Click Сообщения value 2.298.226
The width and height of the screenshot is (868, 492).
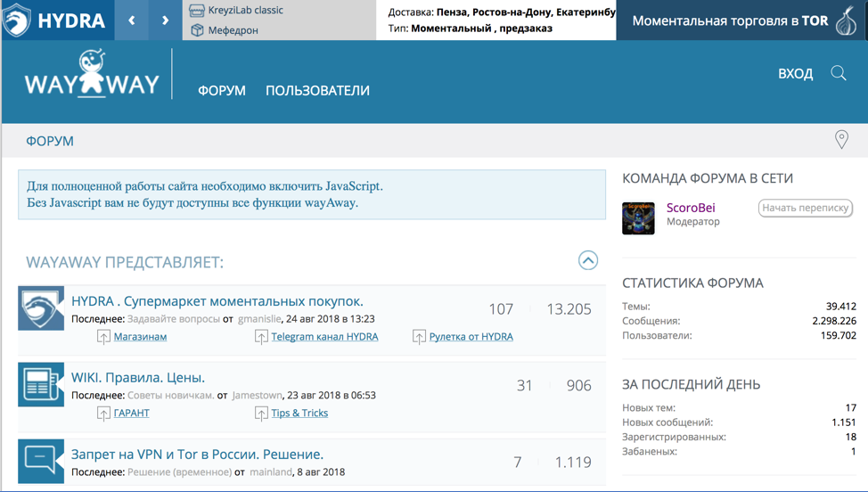click(834, 321)
